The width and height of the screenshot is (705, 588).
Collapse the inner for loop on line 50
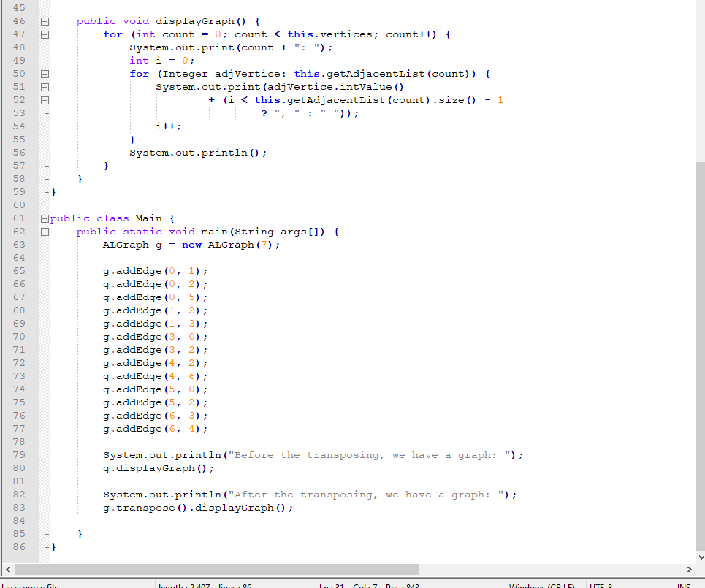click(x=45, y=73)
